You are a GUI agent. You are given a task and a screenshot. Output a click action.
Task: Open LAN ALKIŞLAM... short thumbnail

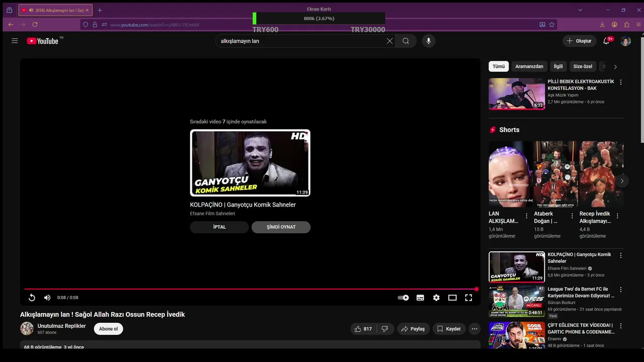[511, 174]
